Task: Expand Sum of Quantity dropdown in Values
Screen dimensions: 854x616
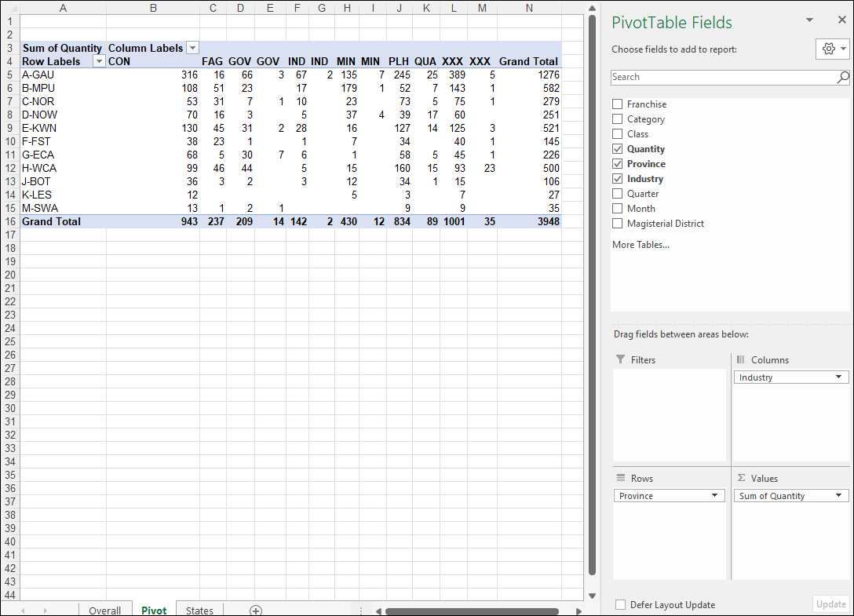Action: (x=839, y=496)
